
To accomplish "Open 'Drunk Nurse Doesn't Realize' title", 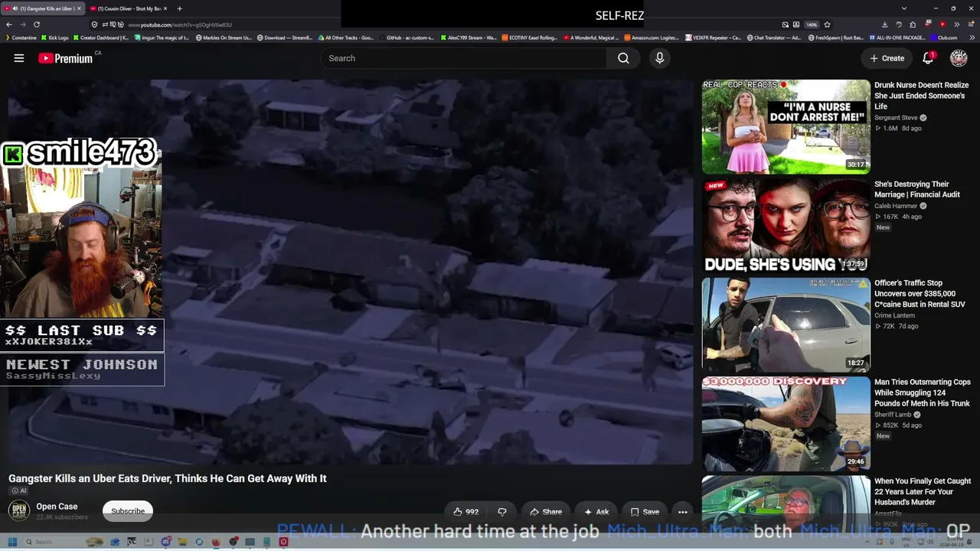I will point(922,96).
